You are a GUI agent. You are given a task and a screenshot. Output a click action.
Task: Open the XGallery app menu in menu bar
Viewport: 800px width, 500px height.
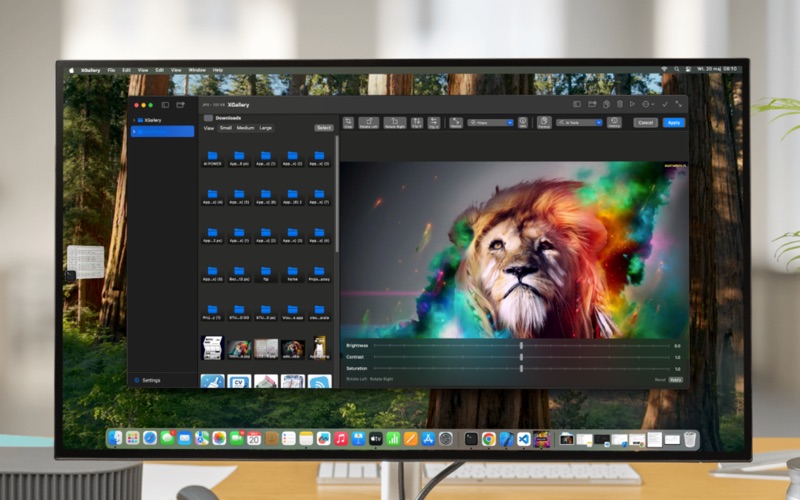(90, 70)
